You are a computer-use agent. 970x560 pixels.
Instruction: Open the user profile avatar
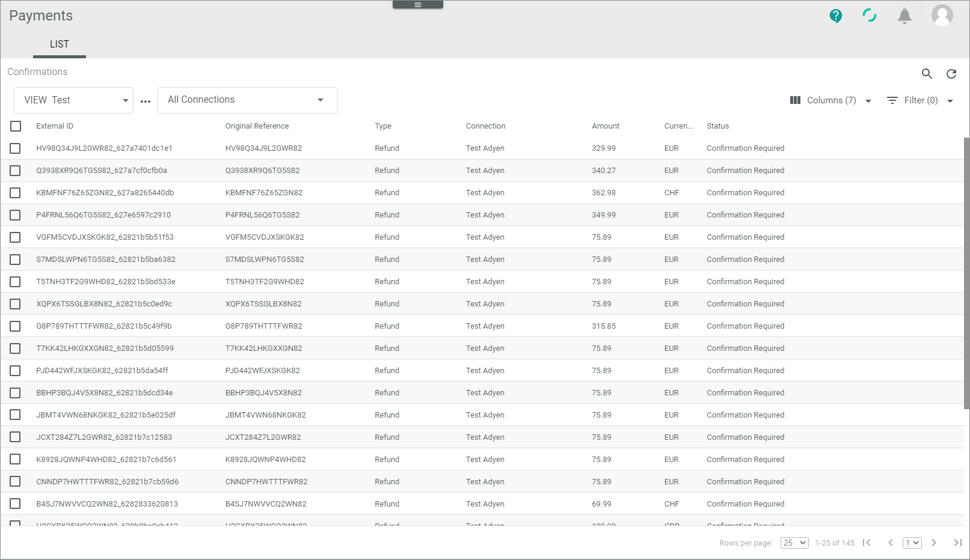942,16
